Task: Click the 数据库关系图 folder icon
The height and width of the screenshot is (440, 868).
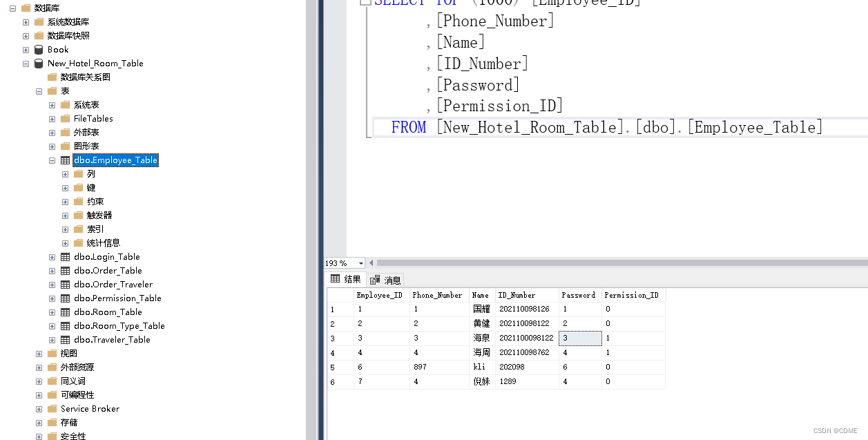Action: point(52,77)
